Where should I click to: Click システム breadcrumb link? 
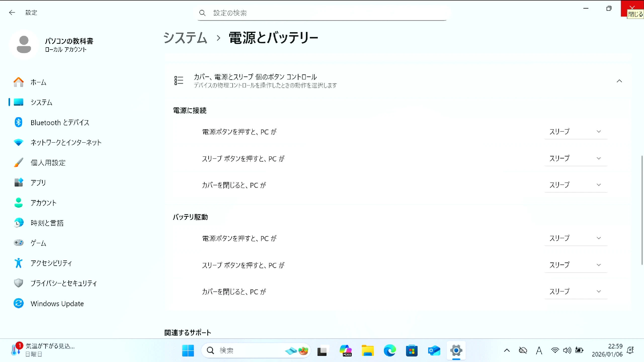185,38
